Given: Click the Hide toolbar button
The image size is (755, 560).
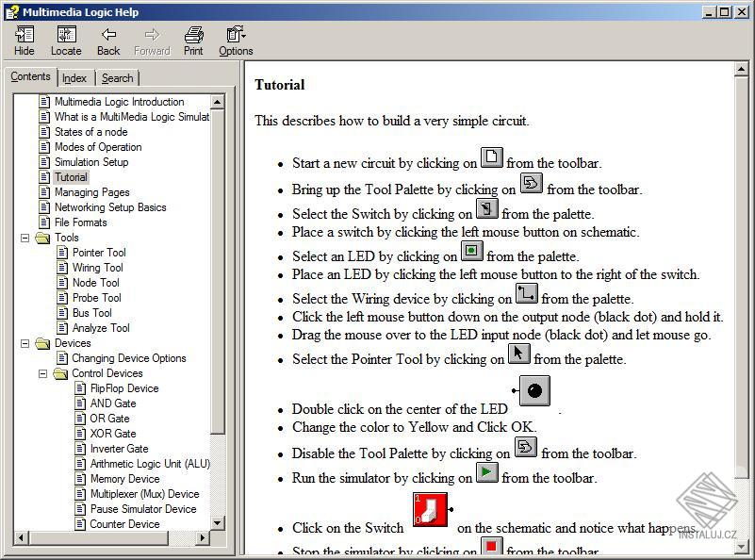Looking at the screenshot, I should coord(25,41).
